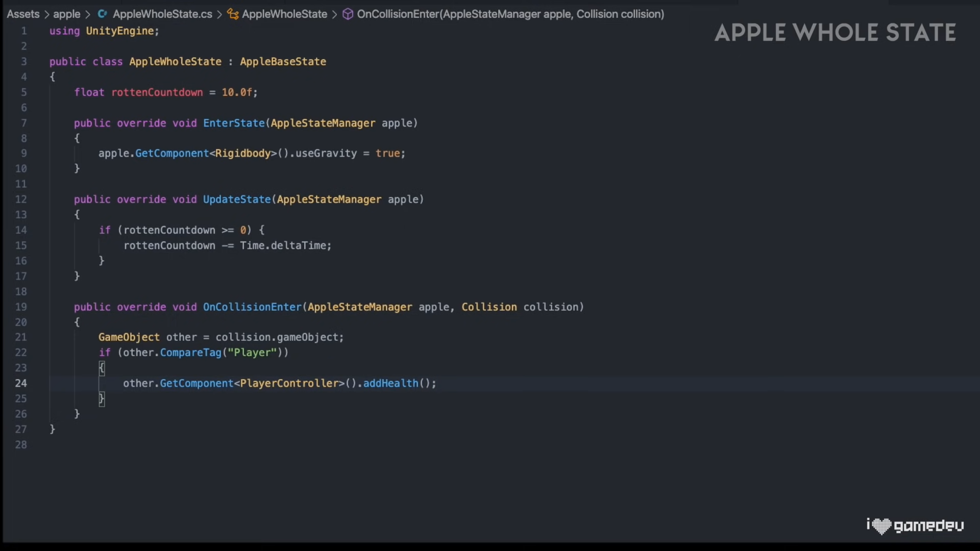
Task: Click the highlighted closing brace on line 25
Action: pyautogui.click(x=102, y=398)
